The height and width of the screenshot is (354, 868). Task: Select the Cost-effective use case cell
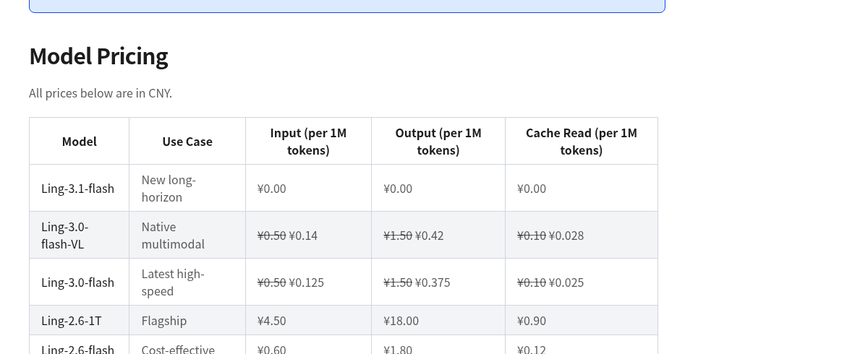(x=187, y=345)
